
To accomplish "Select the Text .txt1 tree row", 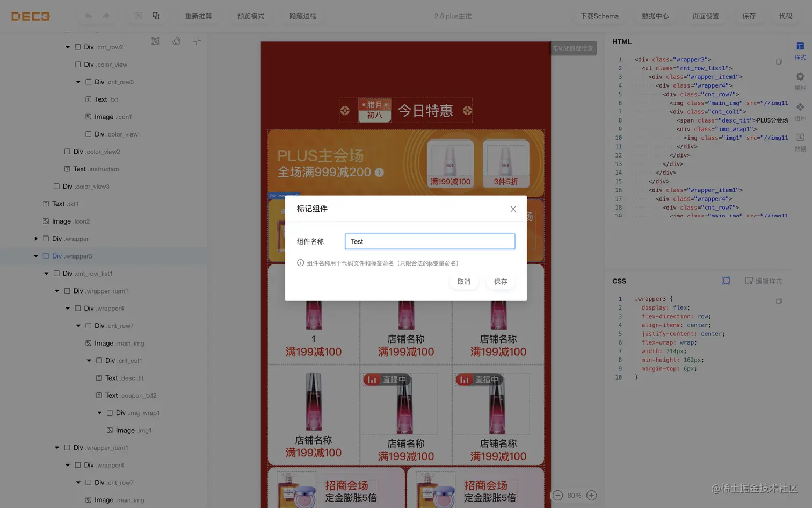I will pyautogui.click(x=104, y=204).
